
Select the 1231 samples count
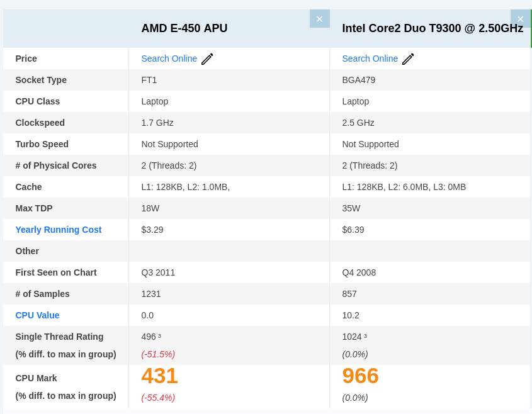[151, 294]
